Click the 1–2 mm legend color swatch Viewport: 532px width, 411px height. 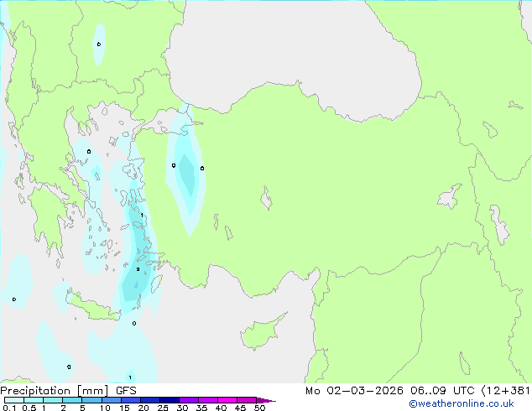tap(53, 400)
